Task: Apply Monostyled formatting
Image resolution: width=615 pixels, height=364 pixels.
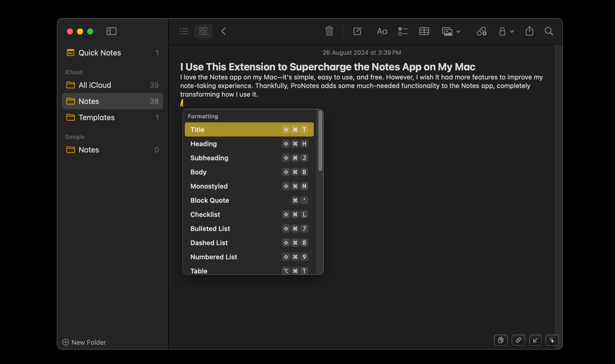Action: [249, 186]
